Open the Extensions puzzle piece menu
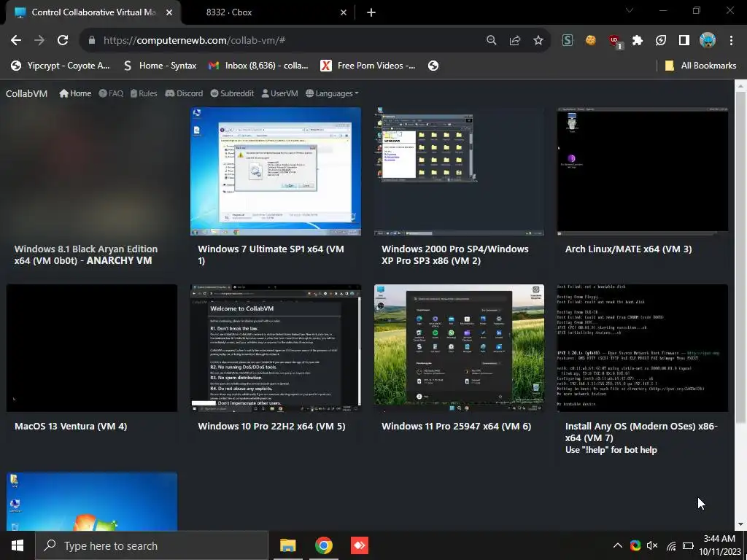 tap(638, 41)
